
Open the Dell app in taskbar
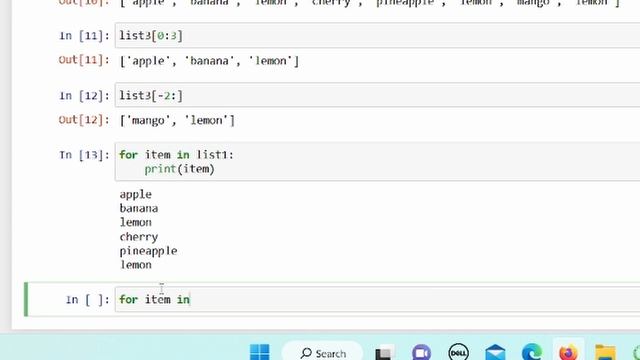click(458, 353)
